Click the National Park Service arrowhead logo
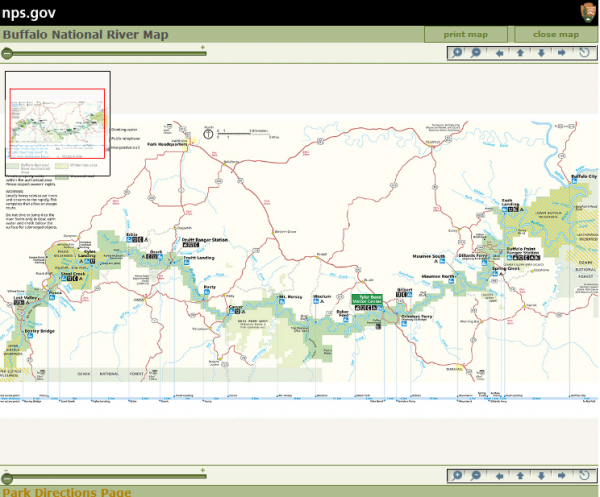This screenshot has height=497, width=600. click(589, 12)
